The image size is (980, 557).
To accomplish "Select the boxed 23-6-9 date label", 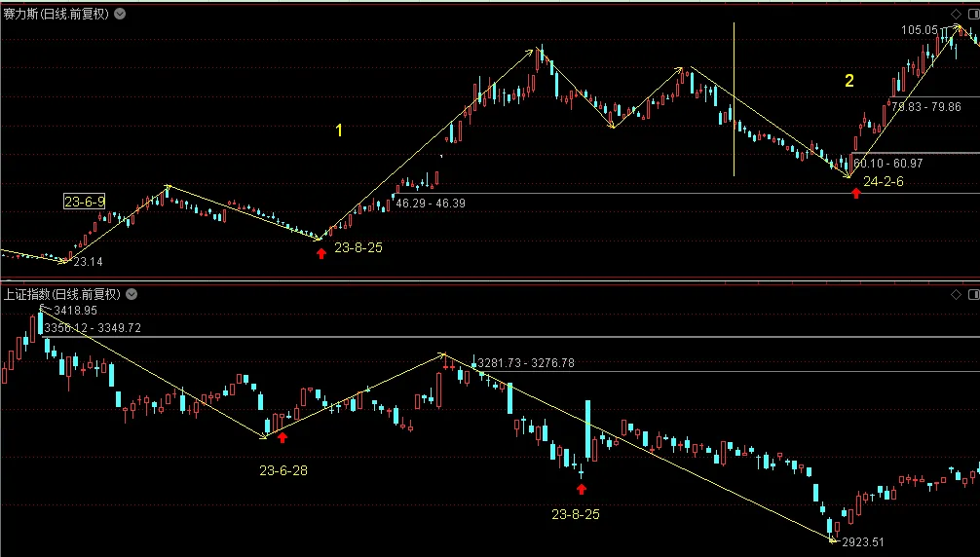I will (85, 201).
